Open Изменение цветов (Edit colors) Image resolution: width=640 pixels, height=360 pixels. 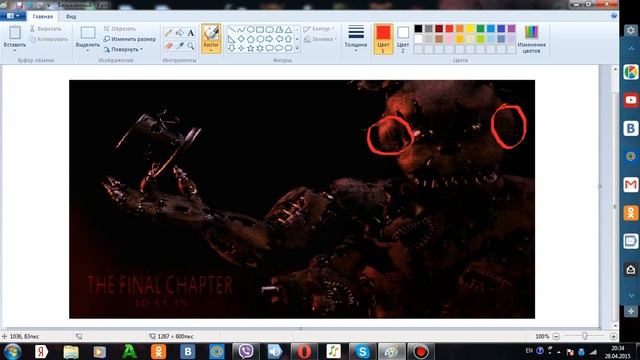(531, 39)
